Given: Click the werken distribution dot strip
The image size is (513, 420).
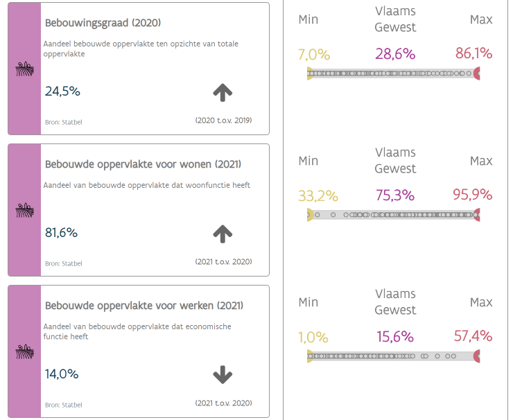Looking at the screenshot, I should point(393,356).
